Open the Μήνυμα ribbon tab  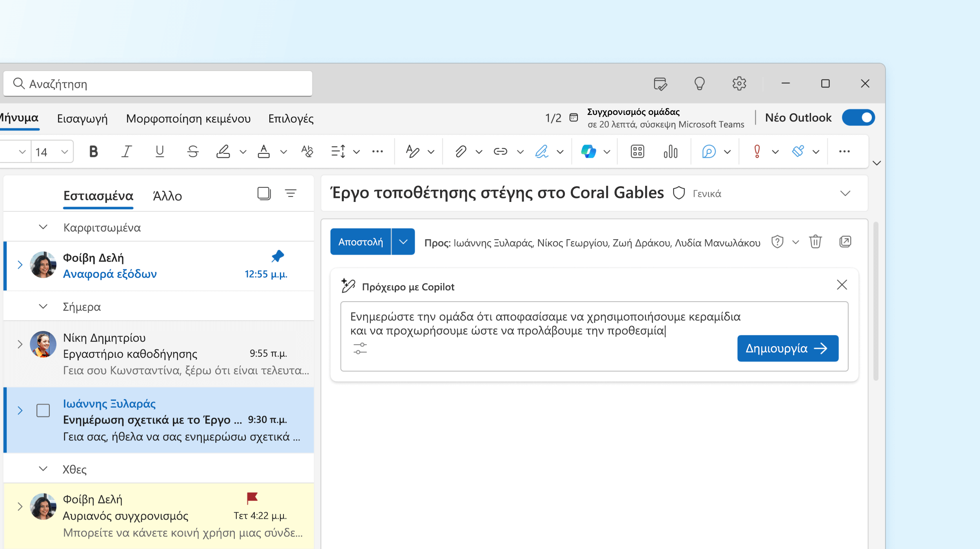coord(19,118)
